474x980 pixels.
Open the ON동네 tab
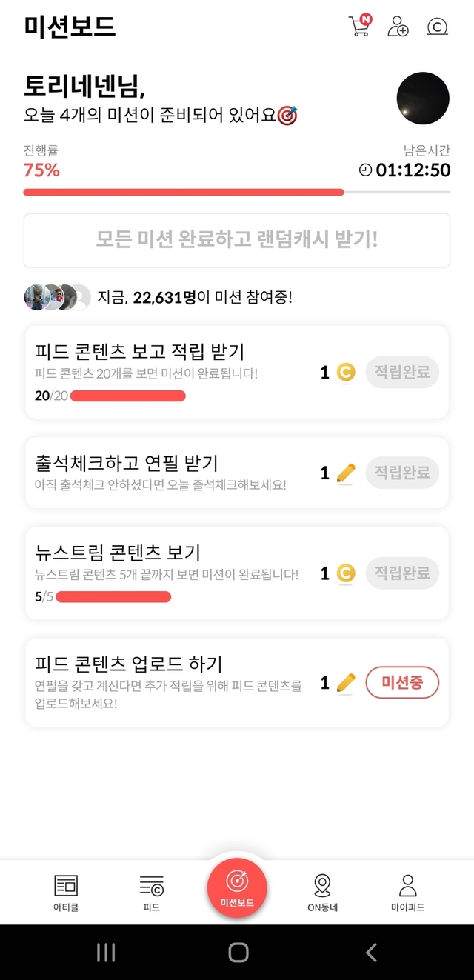pyautogui.click(x=322, y=891)
